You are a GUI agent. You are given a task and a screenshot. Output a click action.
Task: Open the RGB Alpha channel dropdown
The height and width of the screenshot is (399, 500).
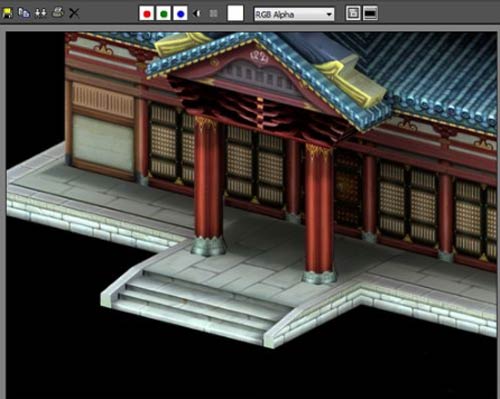click(x=294, y=14)
